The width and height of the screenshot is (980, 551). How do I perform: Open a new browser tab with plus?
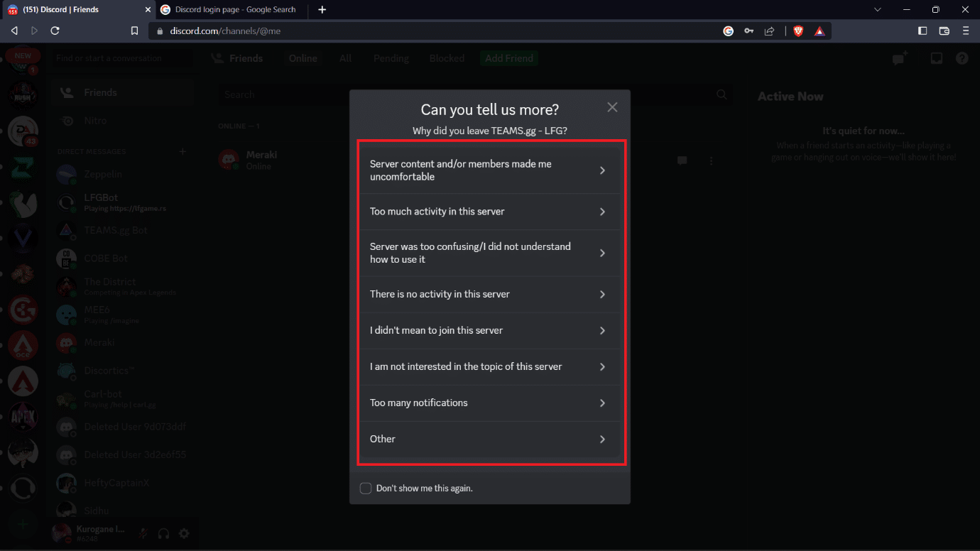pos(322,9)
